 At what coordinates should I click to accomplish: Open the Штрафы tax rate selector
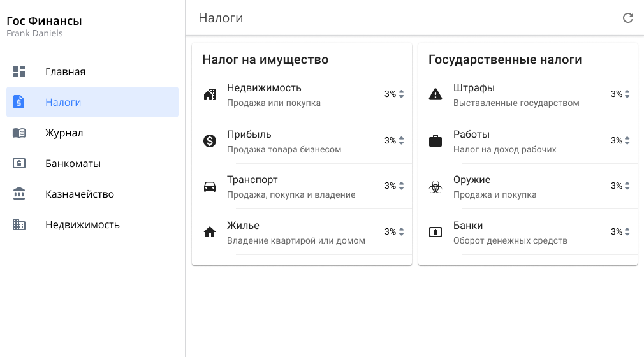pyautogui.click(x=620, y=94)
